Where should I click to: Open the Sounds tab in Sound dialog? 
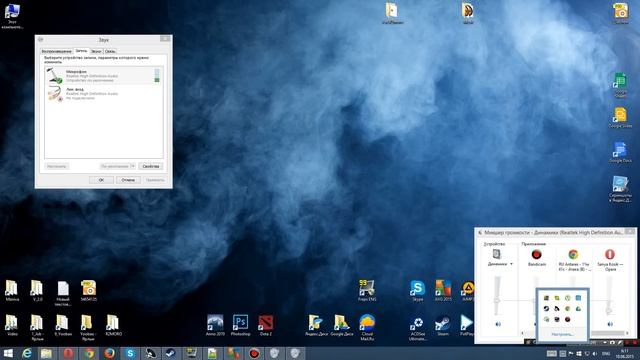tap(96, 51)
